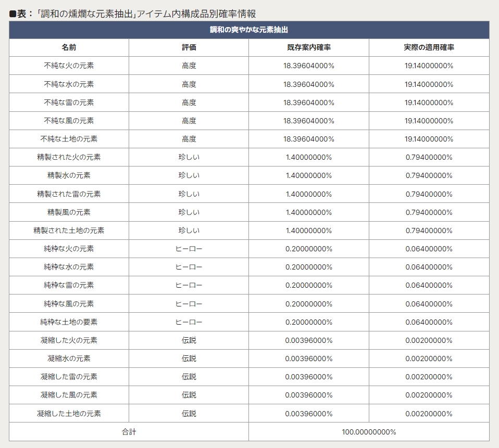Click the 精製風の元素 name cell
The height and width of the screenshot is (448, 499).
tap(69, 212)
